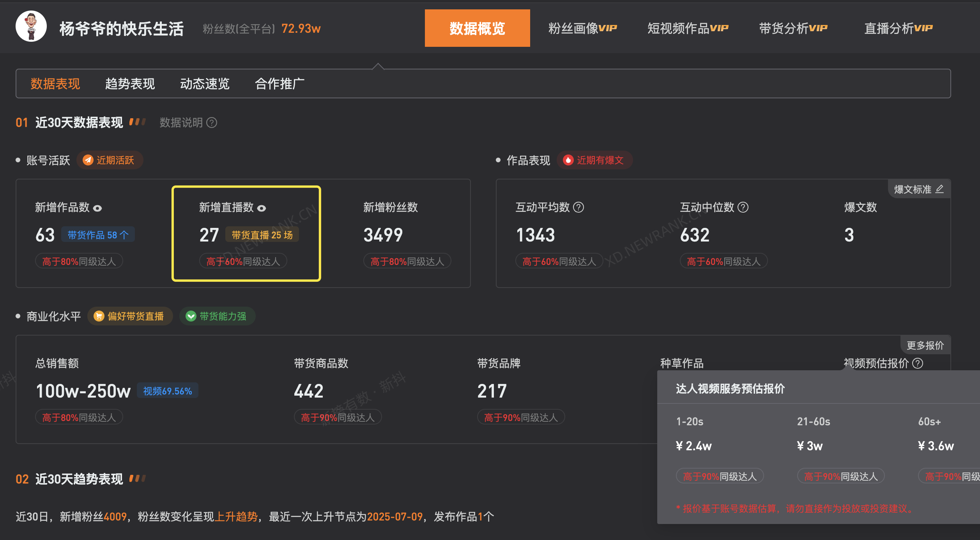Open the 合作推广 tab
This screenshot has height=540, width=980.
click(x=279, y=83)
